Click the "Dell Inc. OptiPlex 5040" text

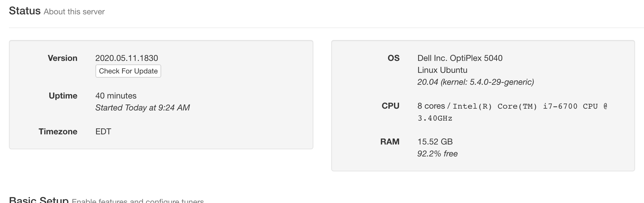click(460, 58)
